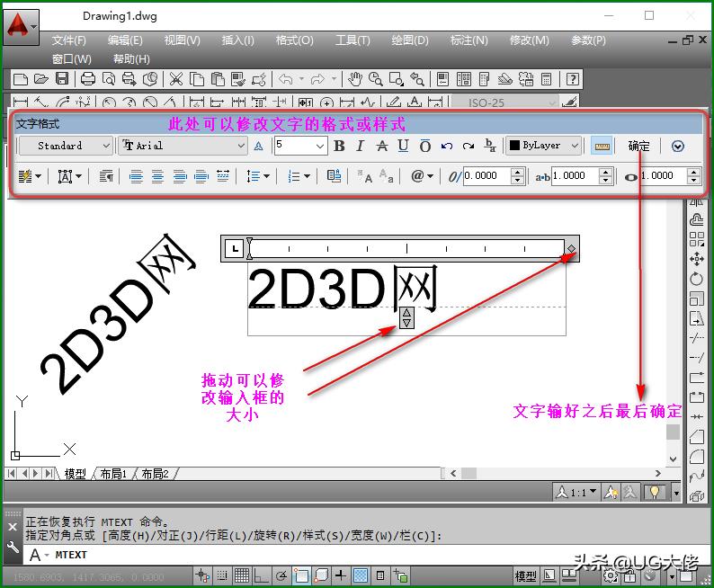Click the Redo icon in the Text Formatting bar
The image size is (714, 588).
click(x=469, y=146)
